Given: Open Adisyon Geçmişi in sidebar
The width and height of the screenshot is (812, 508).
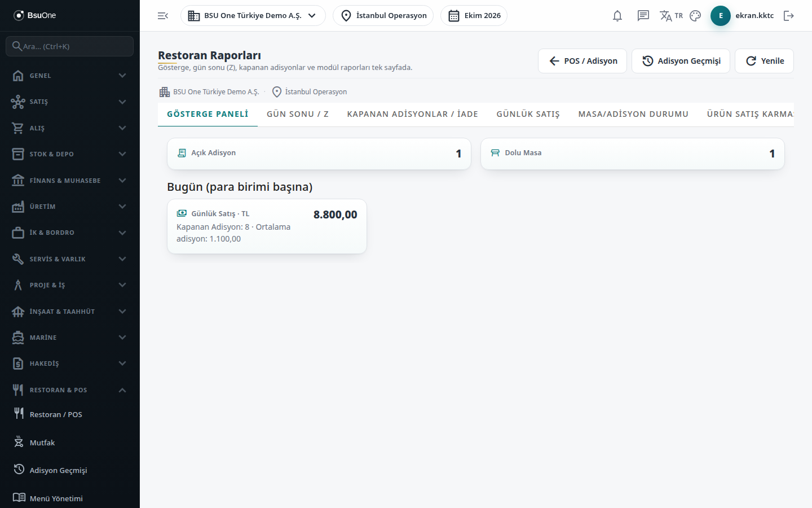Looking at the screenshot, I should [70, 470].
